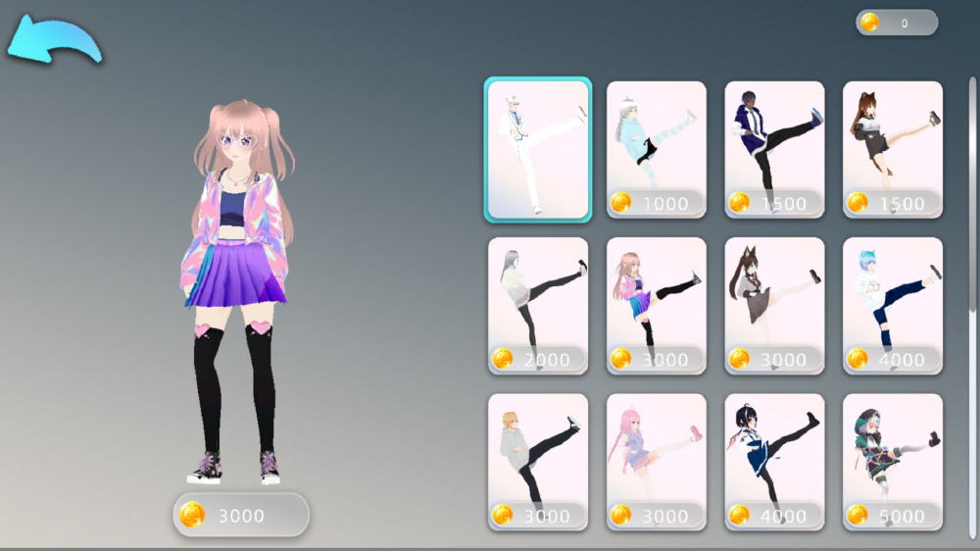Select the blue-haired 4000 coin character
Viewport: 980px width, 551px height.
(x=892, y=305)
